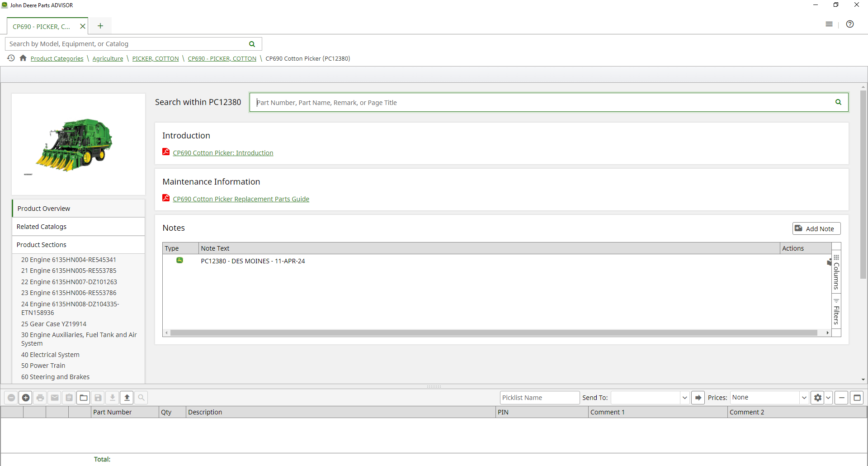
Task: Go to home via house icon
Action: [23, 58]
